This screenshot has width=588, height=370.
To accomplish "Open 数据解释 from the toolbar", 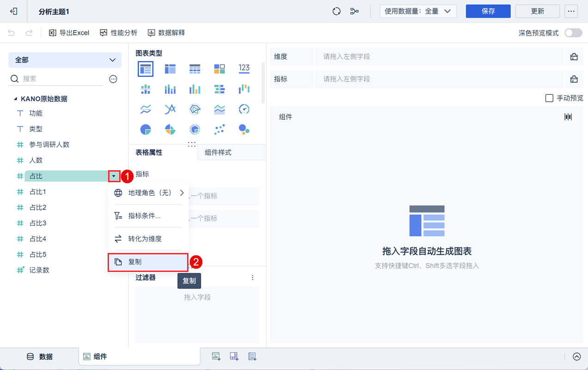I will tap(166, 33).
